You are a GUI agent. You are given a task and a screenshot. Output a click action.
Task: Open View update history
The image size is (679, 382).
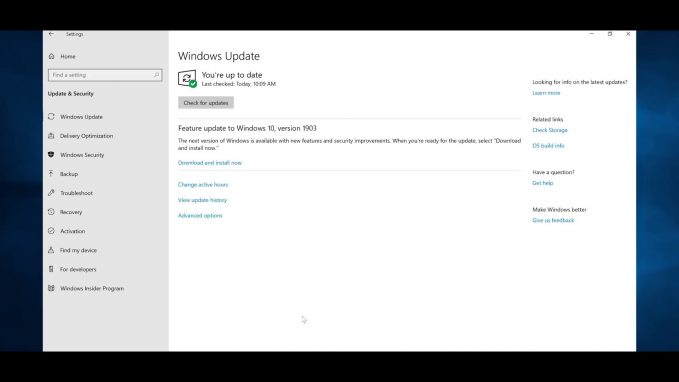coord(202,200)
